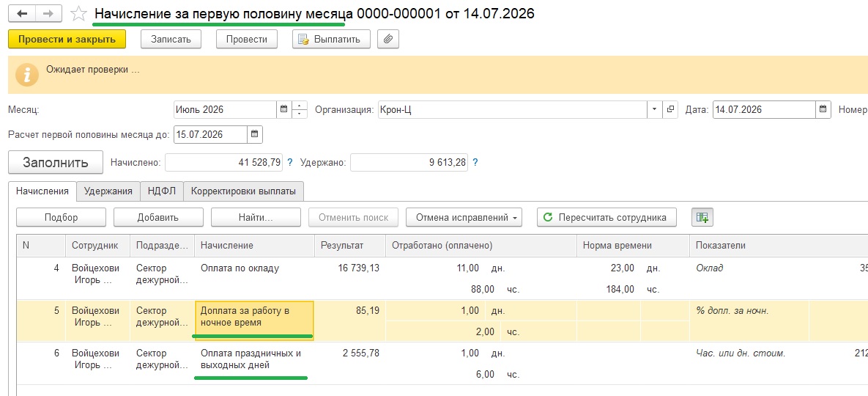868x396 pixels.
Task: Add document to favorites via star
Action: point(80,15)
